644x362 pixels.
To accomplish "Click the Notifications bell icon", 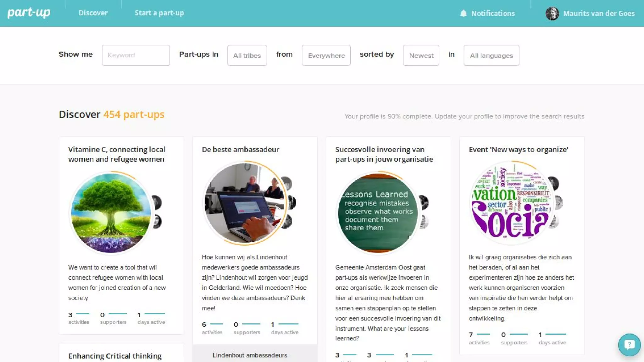I will point(463,13).
